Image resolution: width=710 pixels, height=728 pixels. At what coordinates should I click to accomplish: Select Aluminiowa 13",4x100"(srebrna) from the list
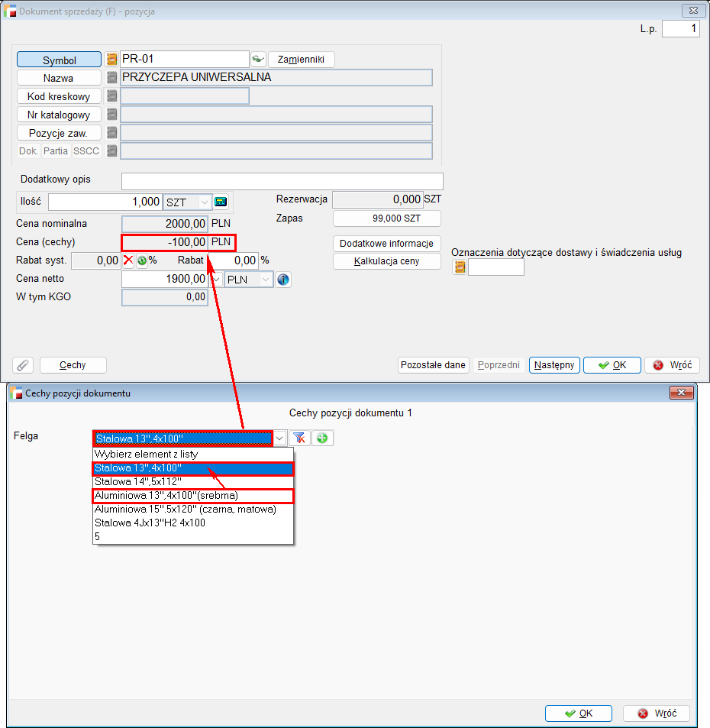192,496
